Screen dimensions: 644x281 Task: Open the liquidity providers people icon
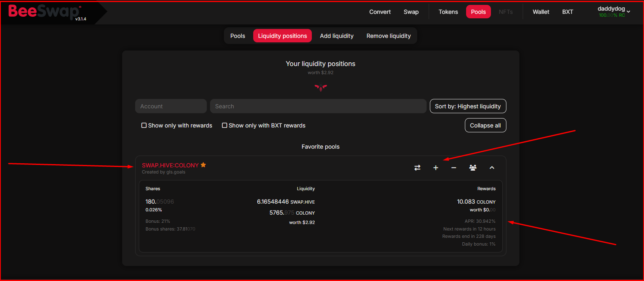tap(473, 168)
